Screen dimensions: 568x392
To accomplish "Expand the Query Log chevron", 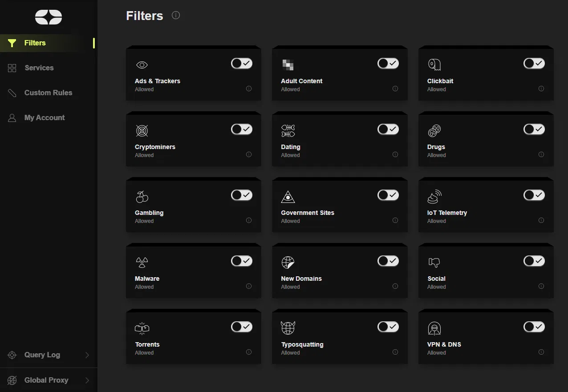I will pyautogui.click(x=87, y=355).
